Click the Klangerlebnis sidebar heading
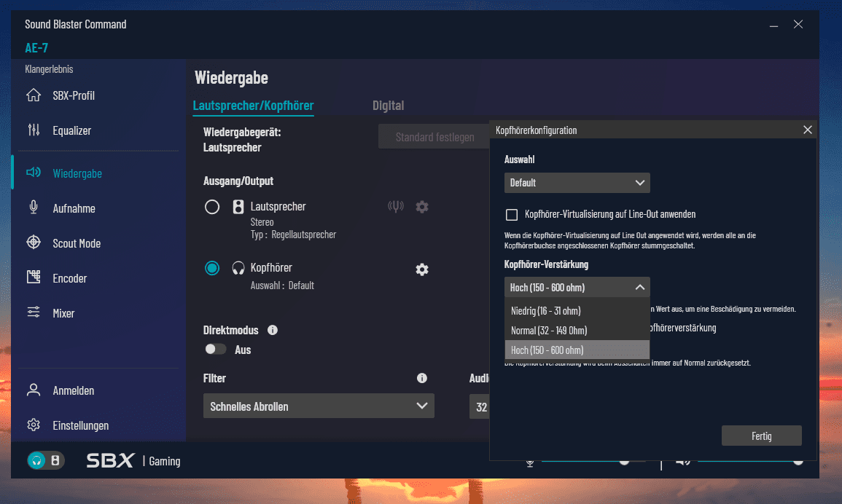 point(49,68)
